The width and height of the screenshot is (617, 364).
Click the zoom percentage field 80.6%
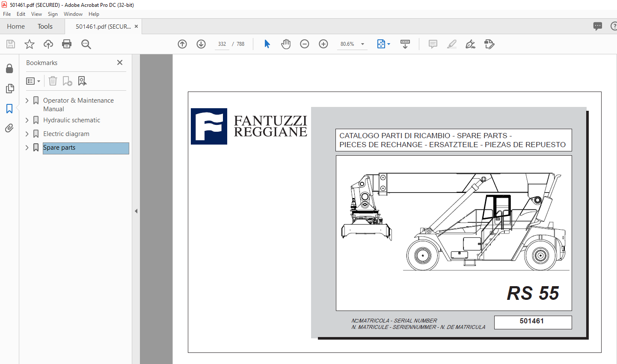coord(347,44)
